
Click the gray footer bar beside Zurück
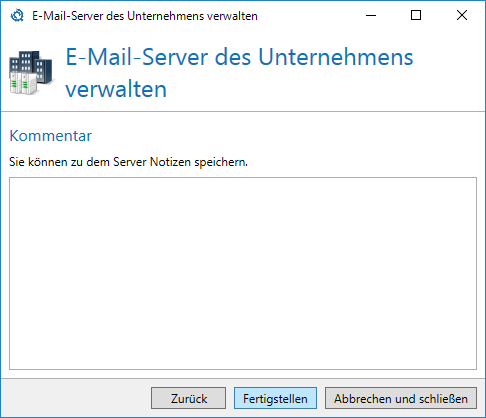pos(77,398)
